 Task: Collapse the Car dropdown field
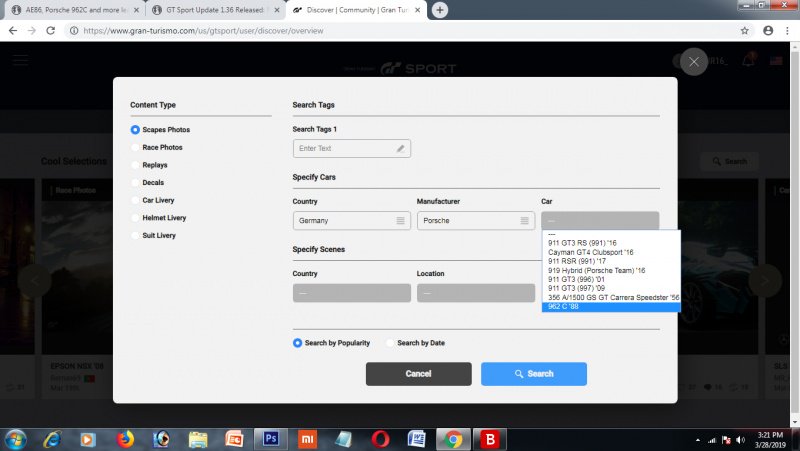[x=600, y=221]
